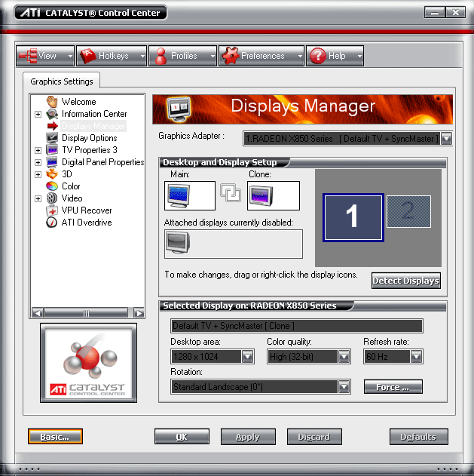This screenshot has width=474, height=476.
Task: Open the Desktop area resolution dropdown
Action: tap(248, 356)
